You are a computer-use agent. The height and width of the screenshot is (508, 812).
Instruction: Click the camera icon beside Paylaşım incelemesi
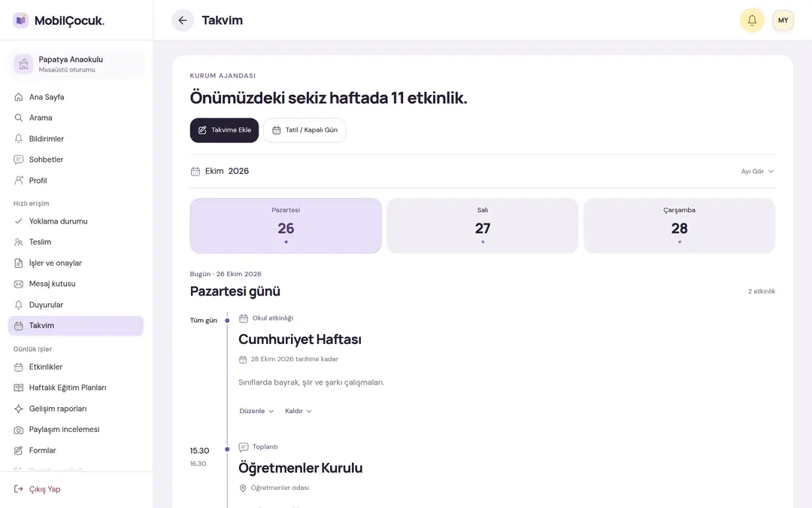click(19, 430)
